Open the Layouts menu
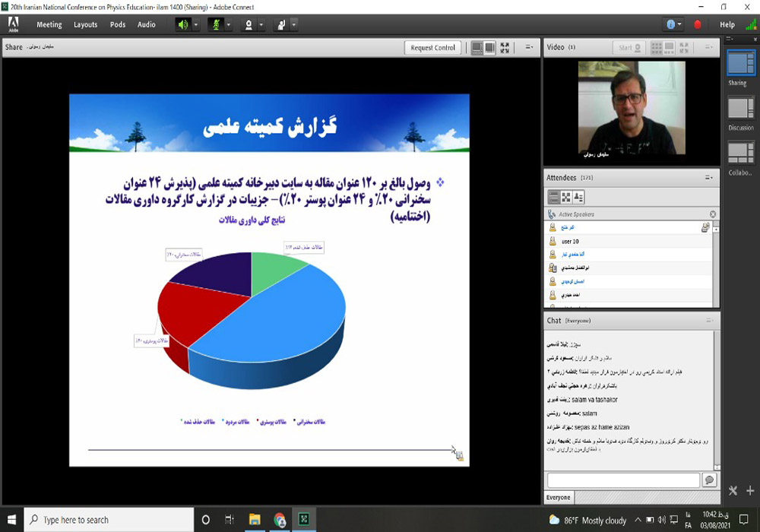760x532 pixels. coord(85,24)
